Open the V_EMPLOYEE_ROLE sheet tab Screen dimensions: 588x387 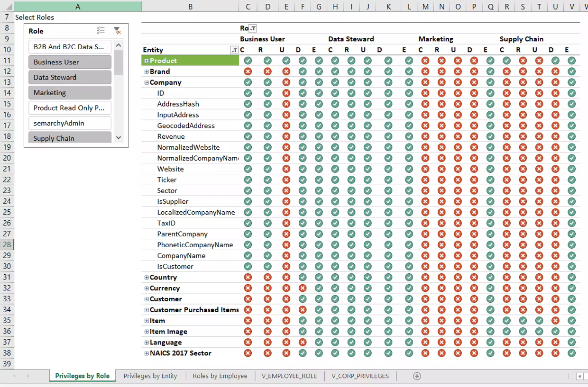[x=289, y=376]
